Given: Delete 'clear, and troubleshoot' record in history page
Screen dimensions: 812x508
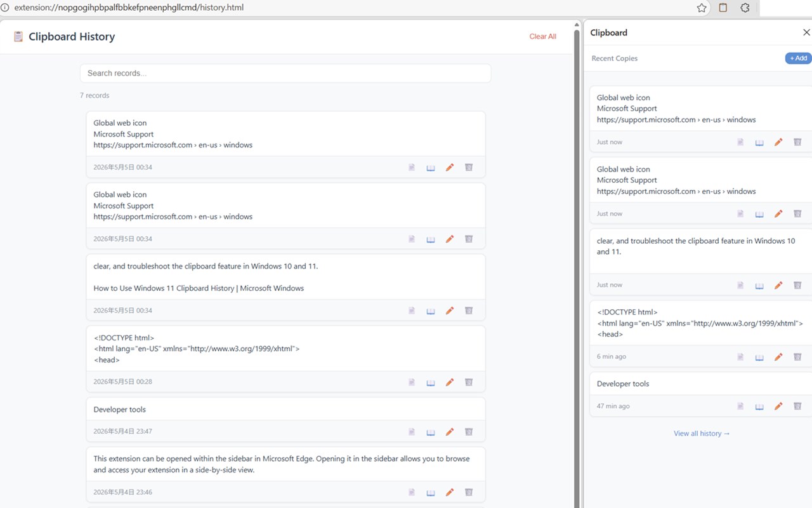Looking at the screenshot, I should 469,311.
